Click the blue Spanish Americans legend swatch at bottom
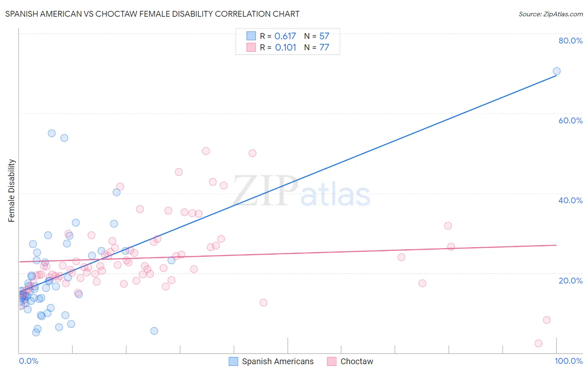The image size is (588, 373). coord(233,361)
